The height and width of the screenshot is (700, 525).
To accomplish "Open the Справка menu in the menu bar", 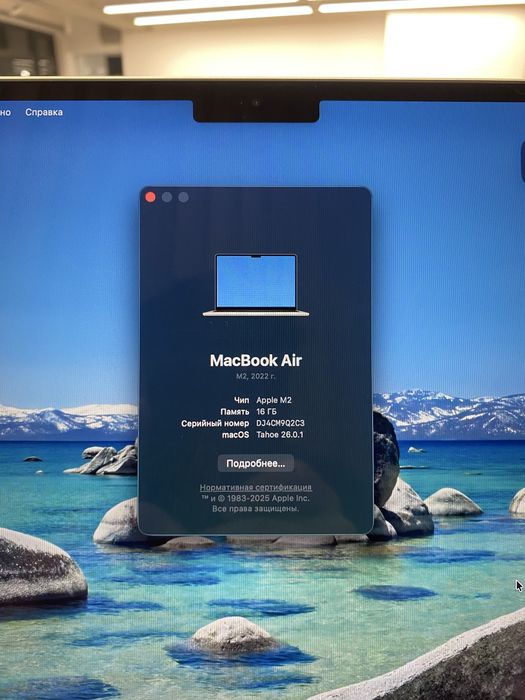I will click(x=44, y=112).
